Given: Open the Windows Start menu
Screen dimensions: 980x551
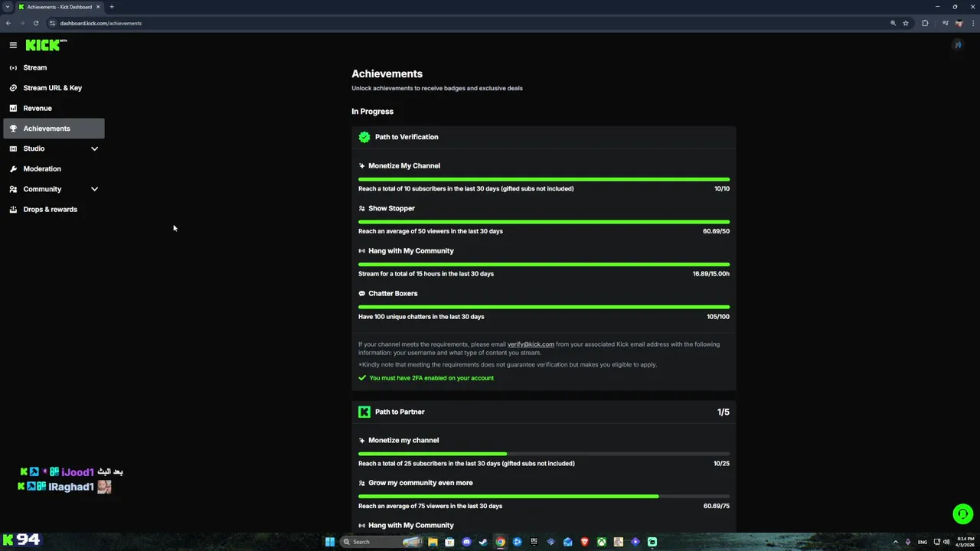Looking at the screenshot, I should point(330,542).
